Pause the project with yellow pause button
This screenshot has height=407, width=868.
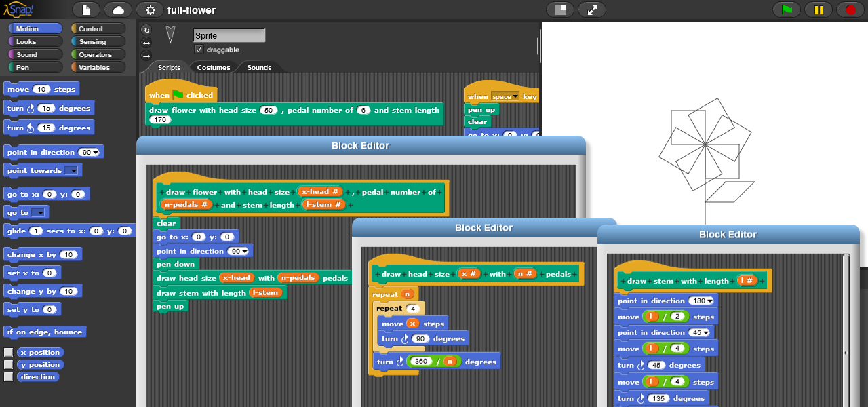818,10
